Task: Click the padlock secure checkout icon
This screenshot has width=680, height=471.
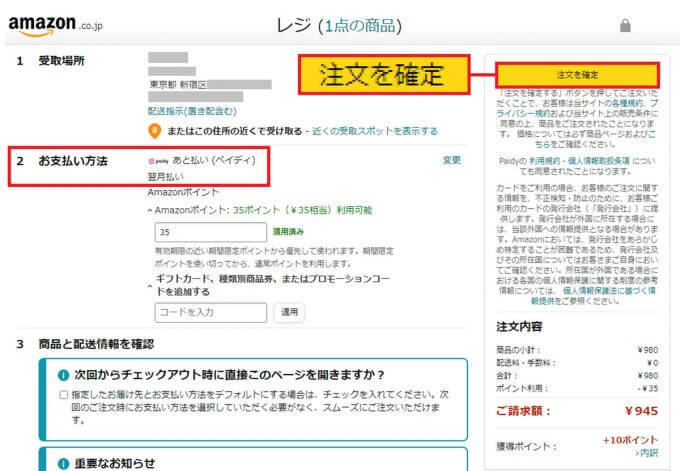Action: coord(625,26)
